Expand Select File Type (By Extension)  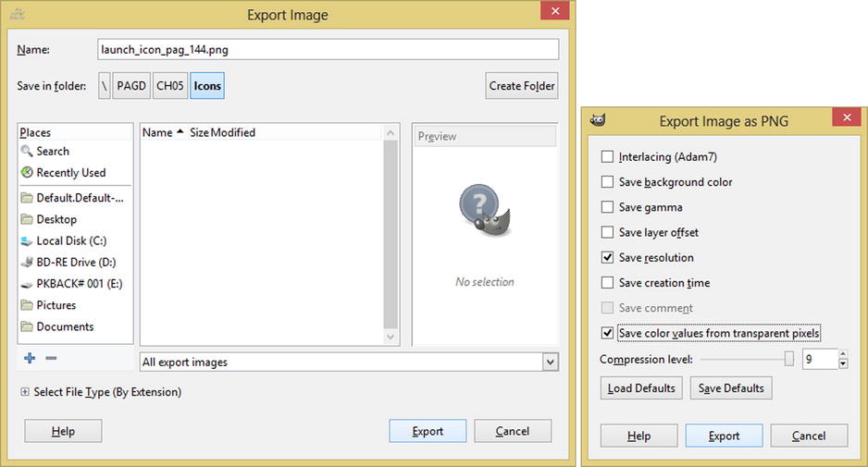pyautogui.click(x=24, y=392)
